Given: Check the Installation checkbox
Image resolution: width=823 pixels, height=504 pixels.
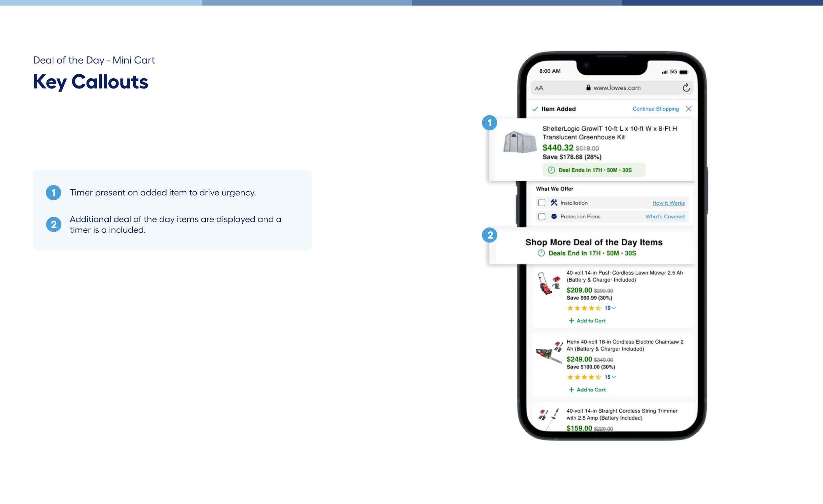Looking at the screenshot, I should click(542, 203).
